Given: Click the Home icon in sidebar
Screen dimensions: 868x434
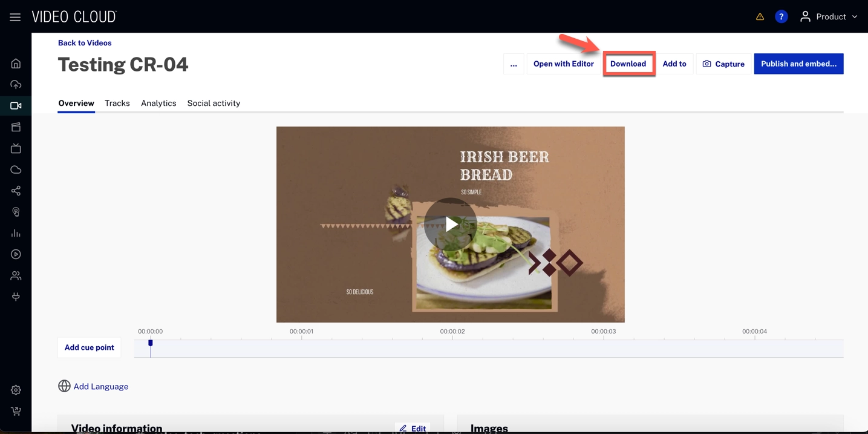Looking at the screenshot, I should point(16,64).
